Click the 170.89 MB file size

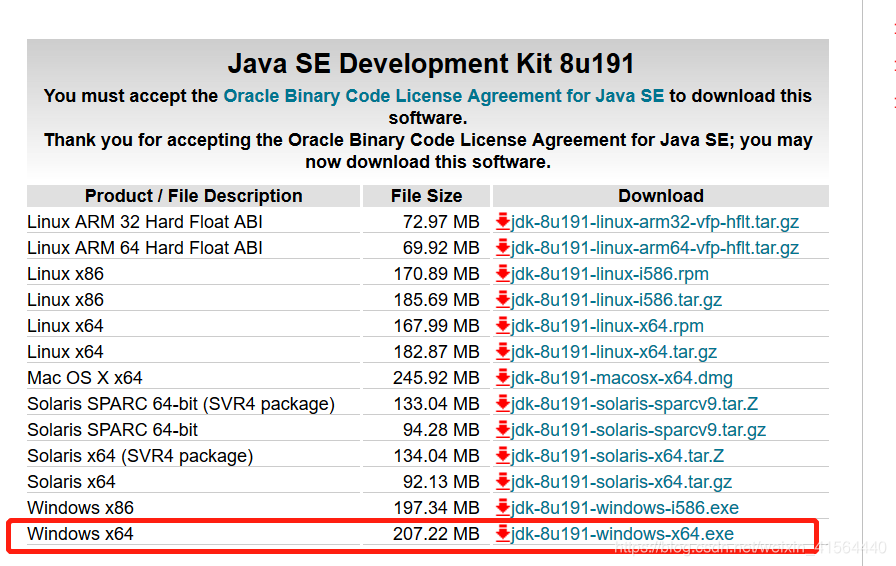(x=436, y=274)
